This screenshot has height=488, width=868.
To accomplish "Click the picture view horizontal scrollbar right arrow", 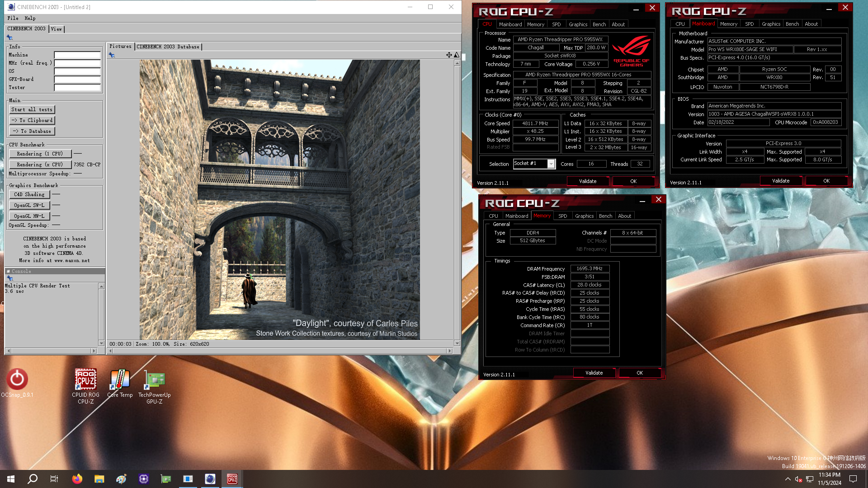I will (x=449, y=351).
